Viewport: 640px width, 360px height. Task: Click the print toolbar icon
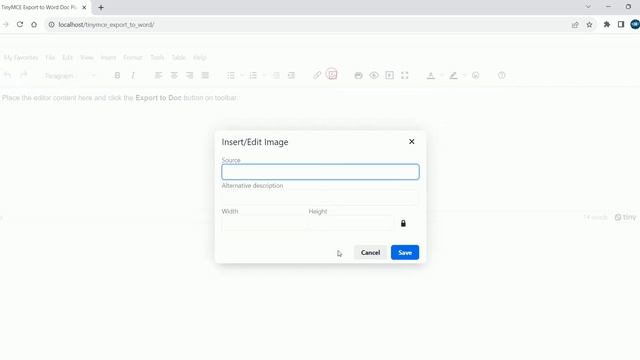click(358, 76)
